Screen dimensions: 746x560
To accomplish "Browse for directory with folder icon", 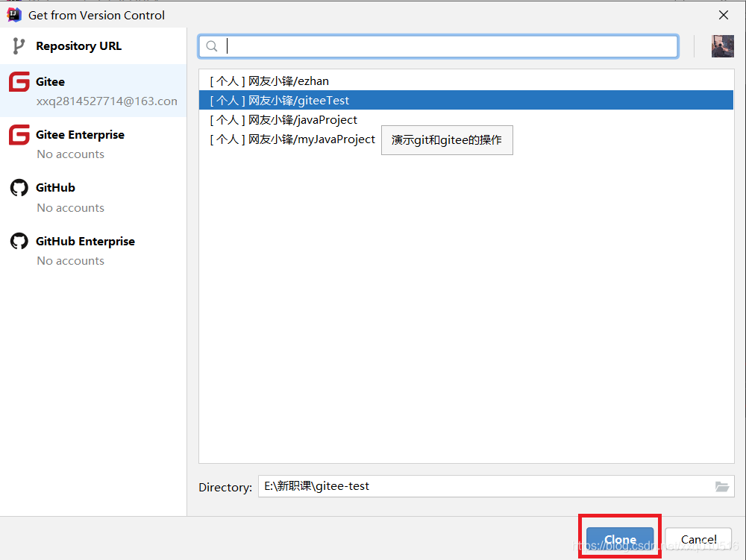I will (721, 486).
